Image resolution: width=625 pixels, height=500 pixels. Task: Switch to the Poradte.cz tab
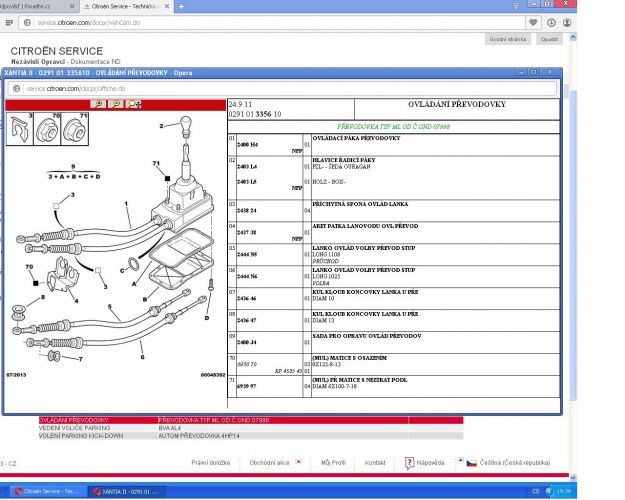[34, 6]
